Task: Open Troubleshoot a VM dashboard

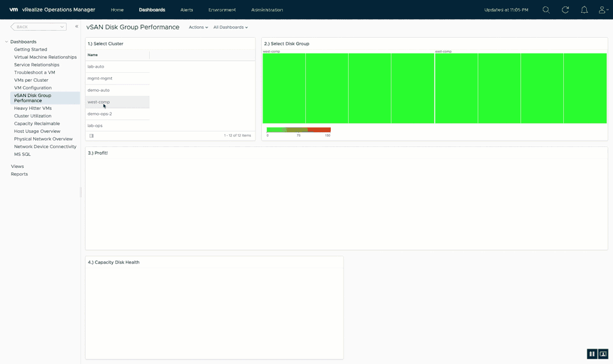Action: [34, 72]
